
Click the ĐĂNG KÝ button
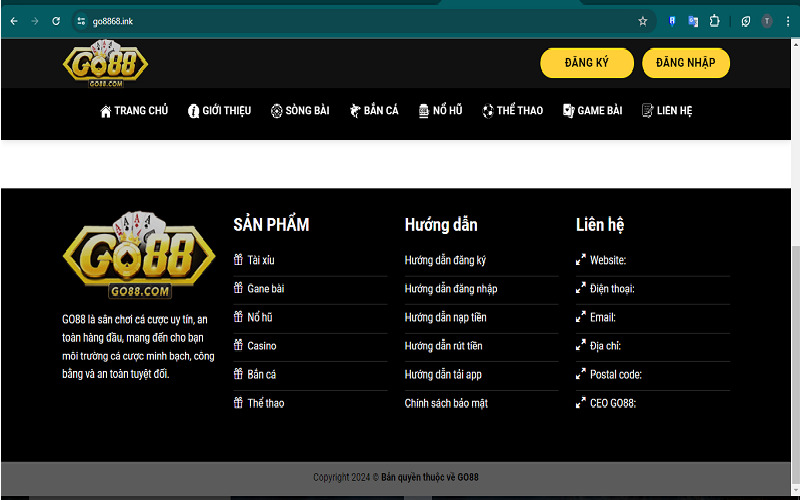[x=587, y=63]
